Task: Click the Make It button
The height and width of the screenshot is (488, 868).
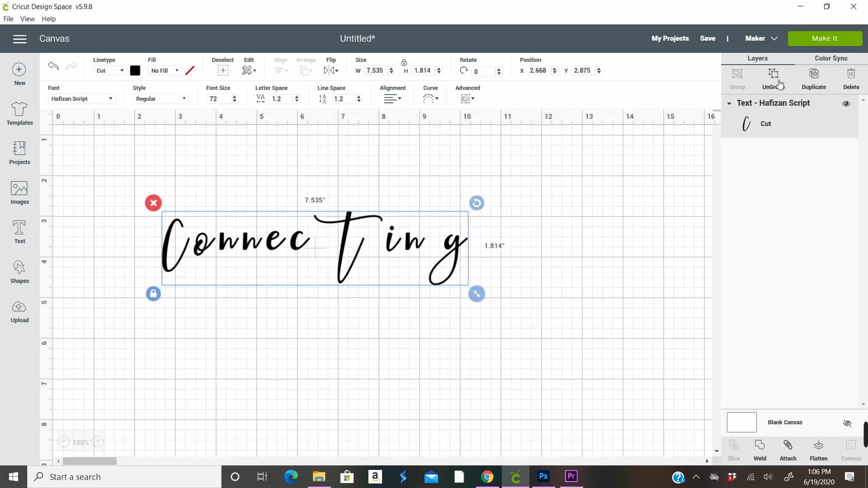Action: [825, 38]
